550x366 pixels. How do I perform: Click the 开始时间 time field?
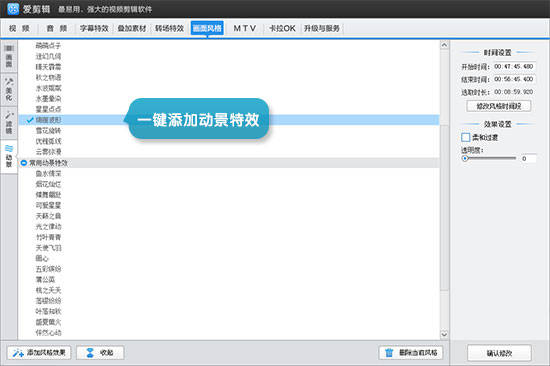click(x=514, y=67)
